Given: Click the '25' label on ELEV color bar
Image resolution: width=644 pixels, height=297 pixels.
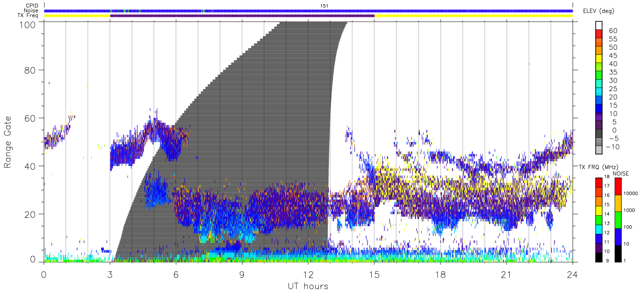Looking at the screenshot, I should [613, 89].
